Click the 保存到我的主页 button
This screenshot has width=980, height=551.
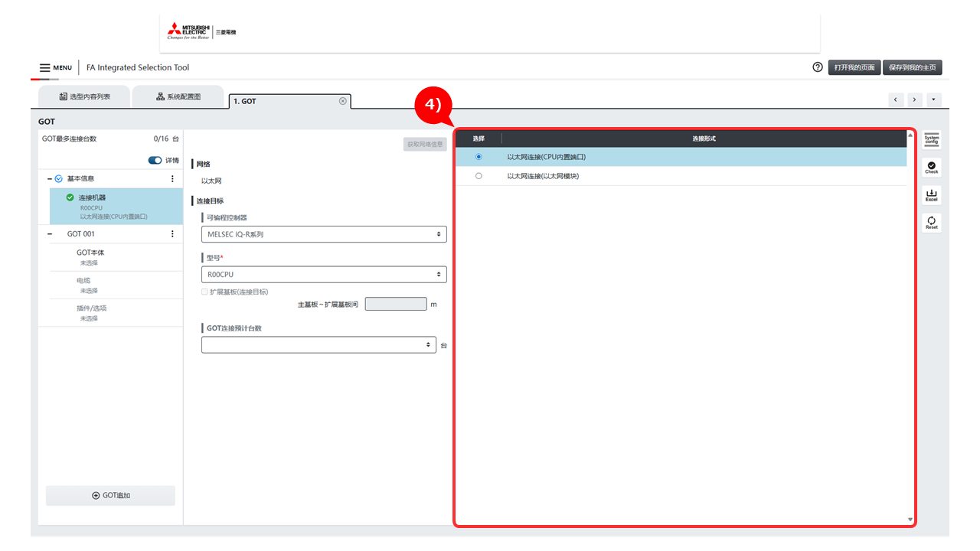912,67
